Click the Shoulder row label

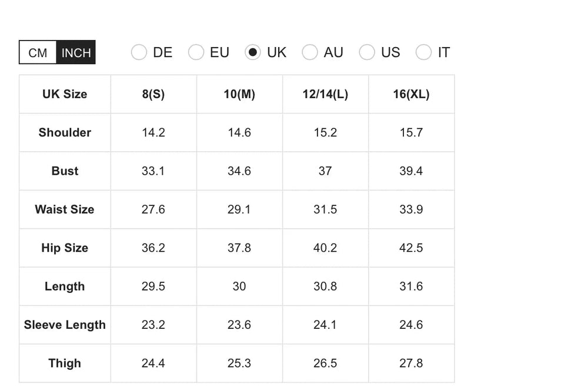[x=65, y=132]
